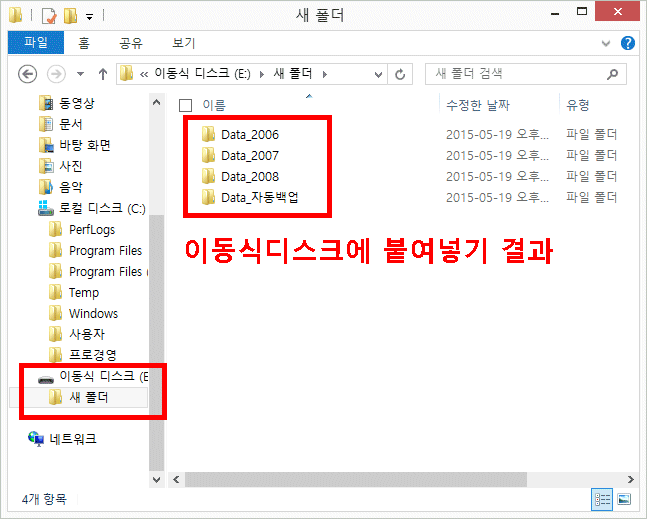Select the Windows folder in tree
The height and width of the screenshot is (519, 647).
tap(83, 314)
